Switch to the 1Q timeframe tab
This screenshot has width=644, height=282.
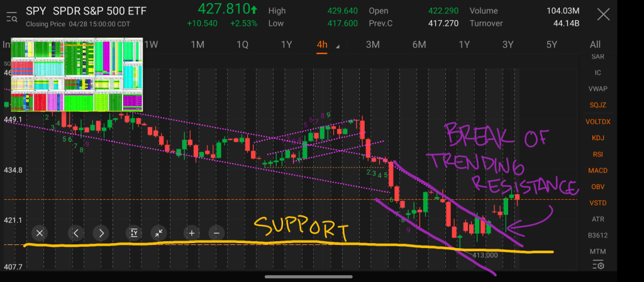coord(242,45)
